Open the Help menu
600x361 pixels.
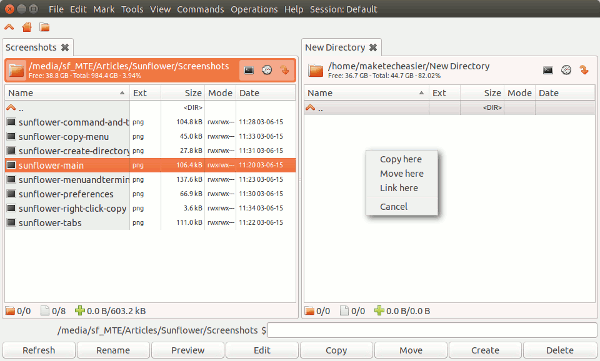coord(293,9)
